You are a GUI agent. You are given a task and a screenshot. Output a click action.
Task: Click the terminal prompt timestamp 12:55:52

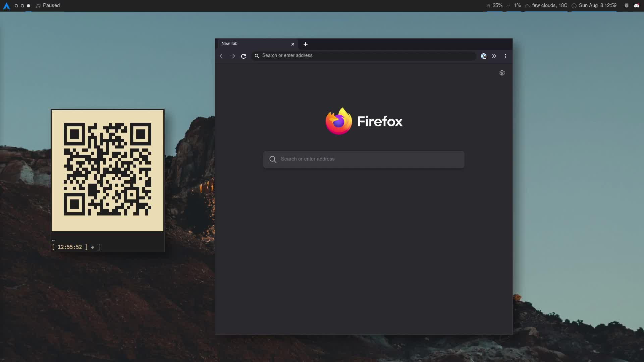(x=70, y=247)
